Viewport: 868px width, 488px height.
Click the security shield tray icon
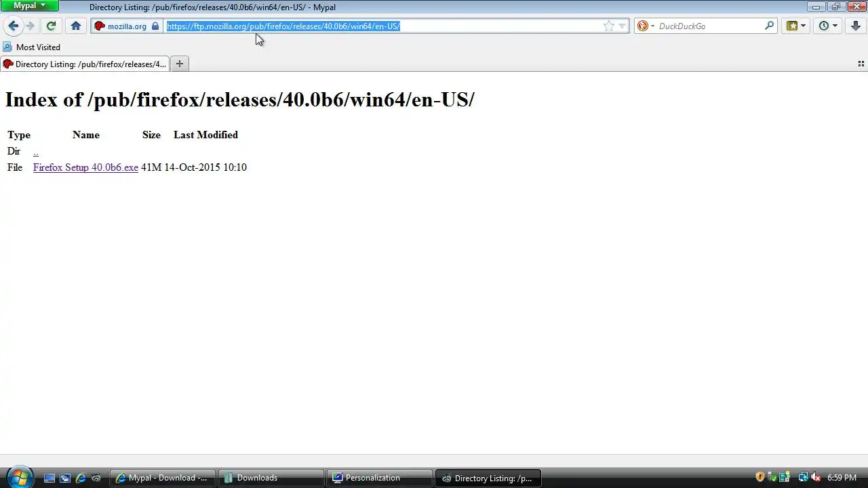[x=759, y=477]
